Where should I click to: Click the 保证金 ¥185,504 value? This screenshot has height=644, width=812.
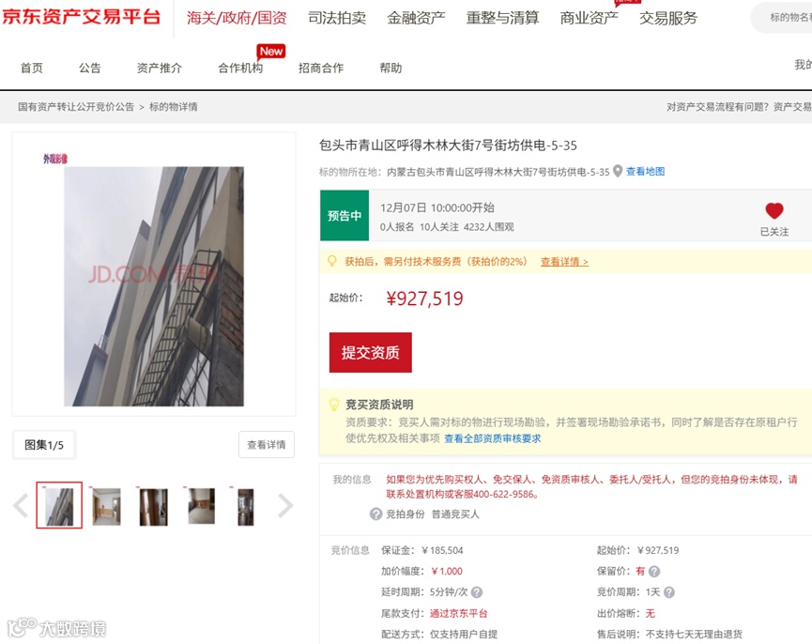(x=442, y=550)
